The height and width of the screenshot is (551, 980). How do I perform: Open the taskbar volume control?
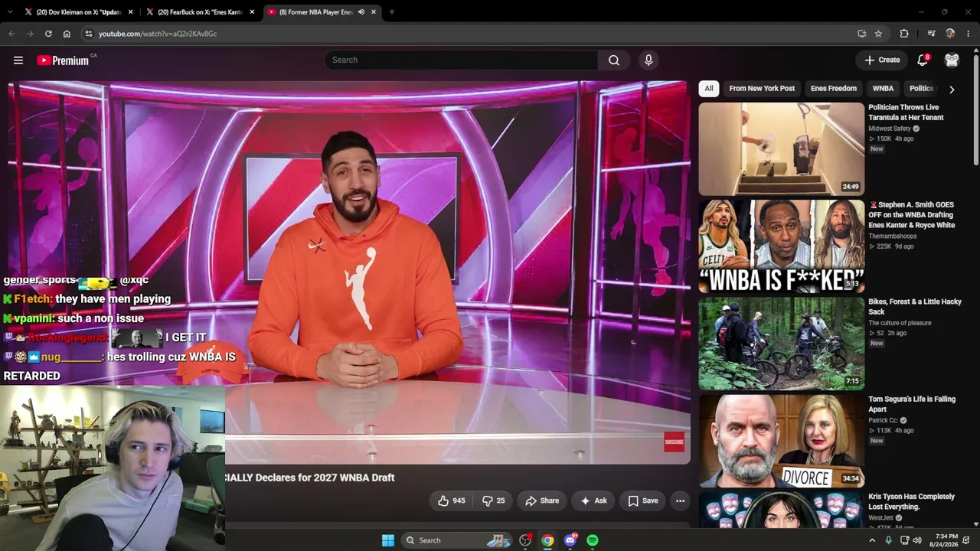click(x=918, y=540)
